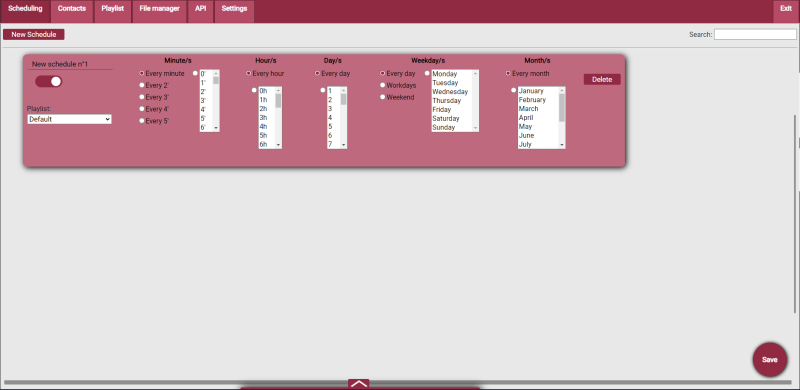This screenshot has height=390, width=800.
Task: Choose July in the months list
Action: (x=538, y=144)
